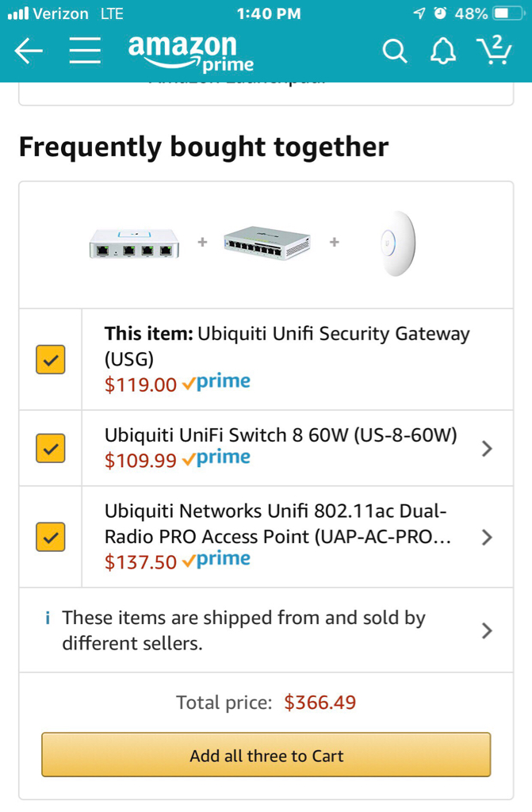Expand UniFi Switch 8 details chevron

coord(487,449)
